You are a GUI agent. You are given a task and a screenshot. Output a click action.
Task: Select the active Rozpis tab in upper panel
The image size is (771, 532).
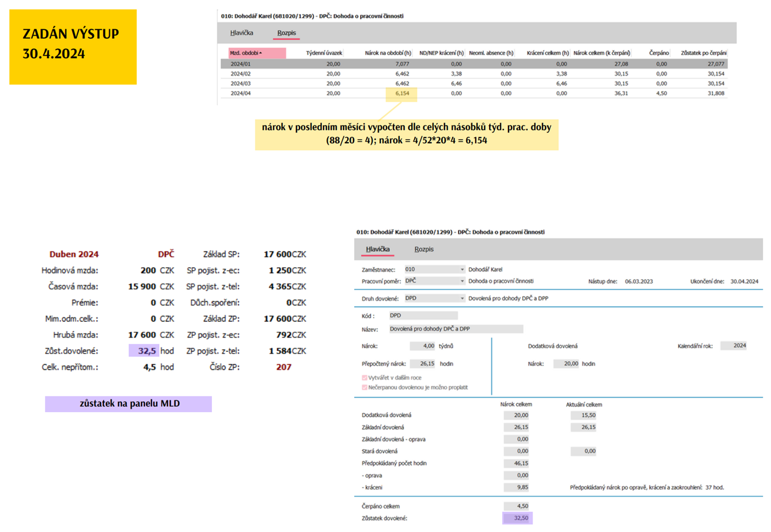coord(286,33)
